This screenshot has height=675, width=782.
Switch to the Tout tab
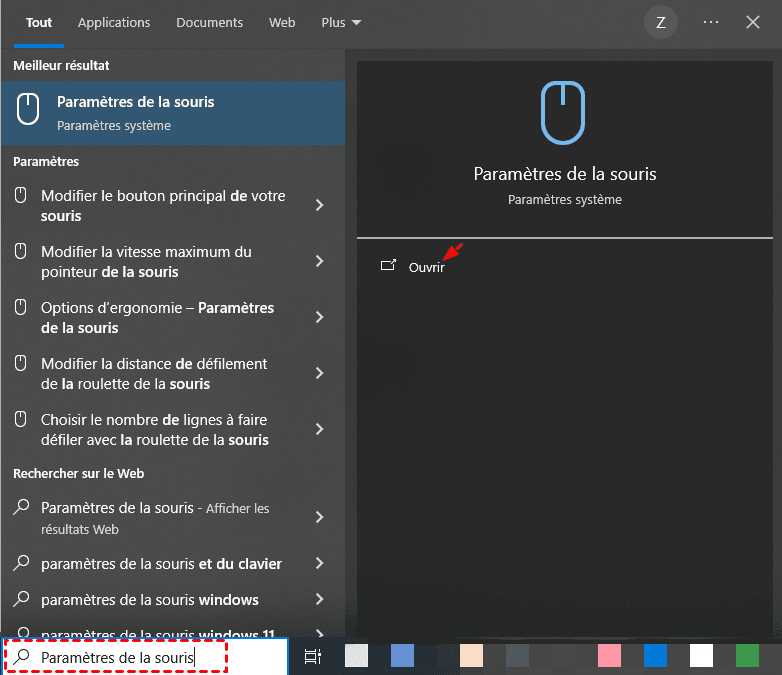click(39, 23)
